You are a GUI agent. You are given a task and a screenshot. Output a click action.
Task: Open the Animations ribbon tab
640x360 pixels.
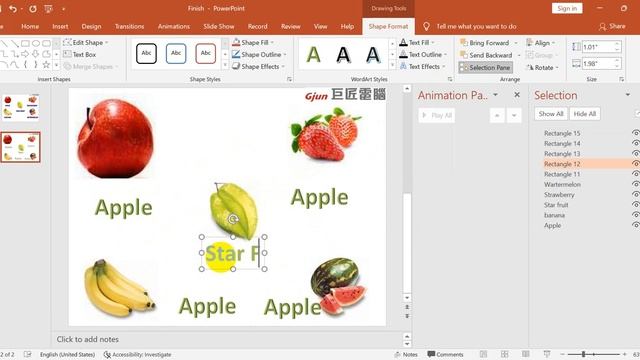click(174, 26)
